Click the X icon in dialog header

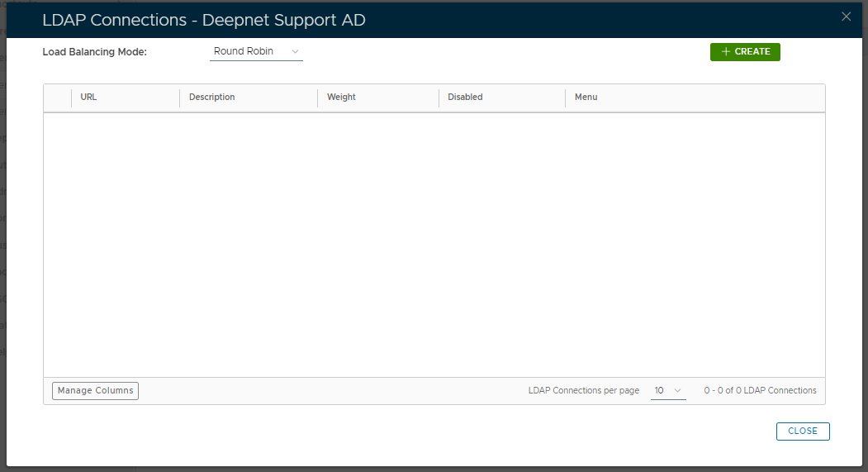click(846, 17)
